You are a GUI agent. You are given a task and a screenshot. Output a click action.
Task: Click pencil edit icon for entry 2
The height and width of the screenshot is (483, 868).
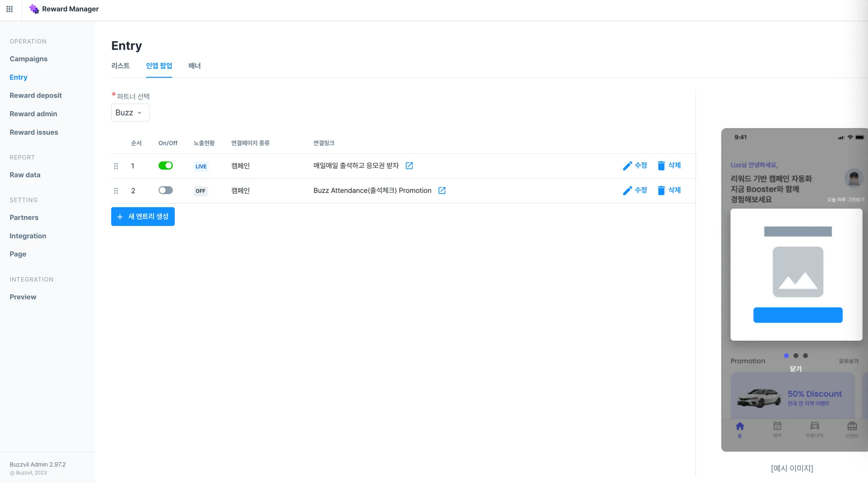[627, 191]
